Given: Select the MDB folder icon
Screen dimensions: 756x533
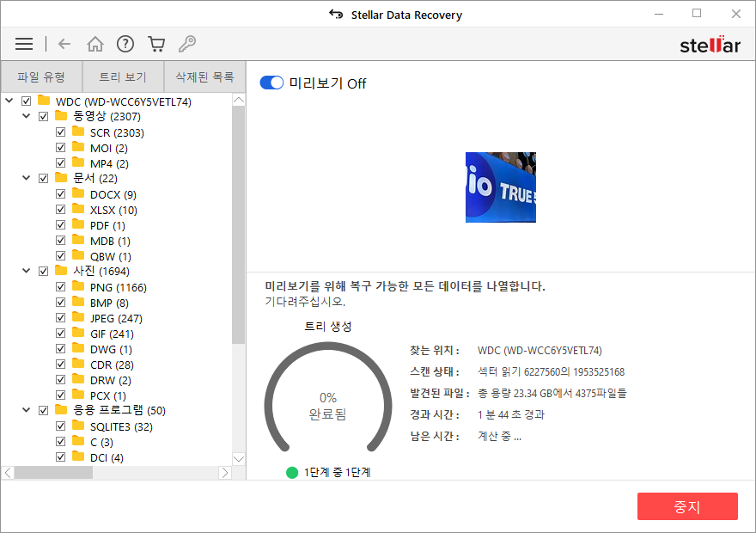Looking at the screenshot, I should click(78, 239).
